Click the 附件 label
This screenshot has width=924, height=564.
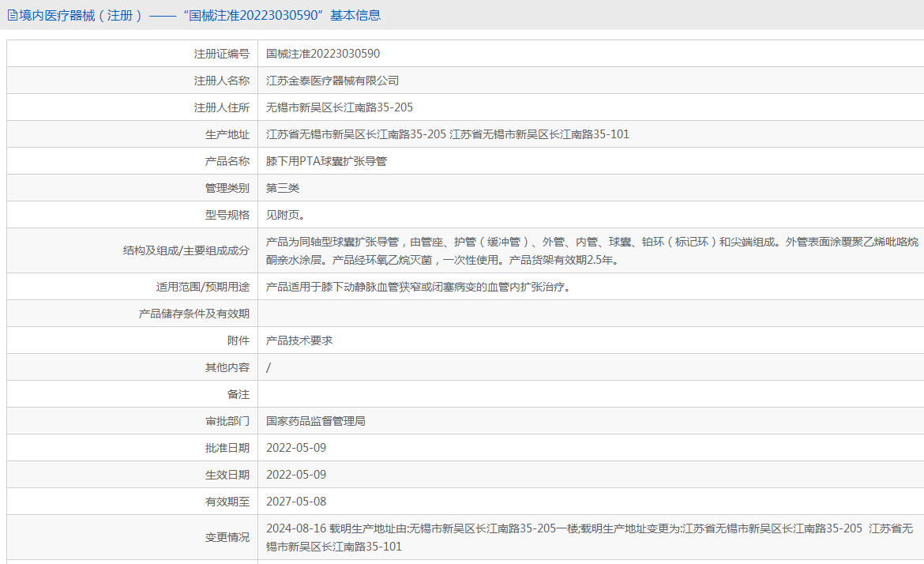pyautogui.click(x=238, y=340)
